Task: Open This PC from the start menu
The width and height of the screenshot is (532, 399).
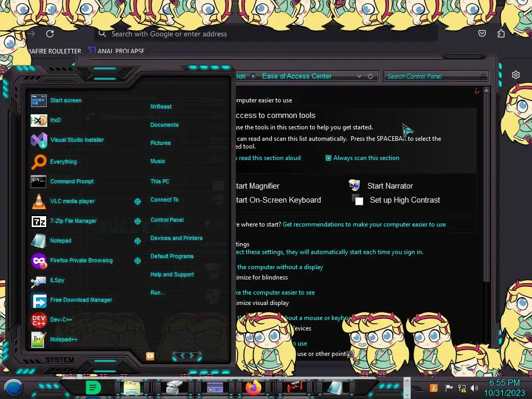Action: pyautogui.click(x=160, y=181)
